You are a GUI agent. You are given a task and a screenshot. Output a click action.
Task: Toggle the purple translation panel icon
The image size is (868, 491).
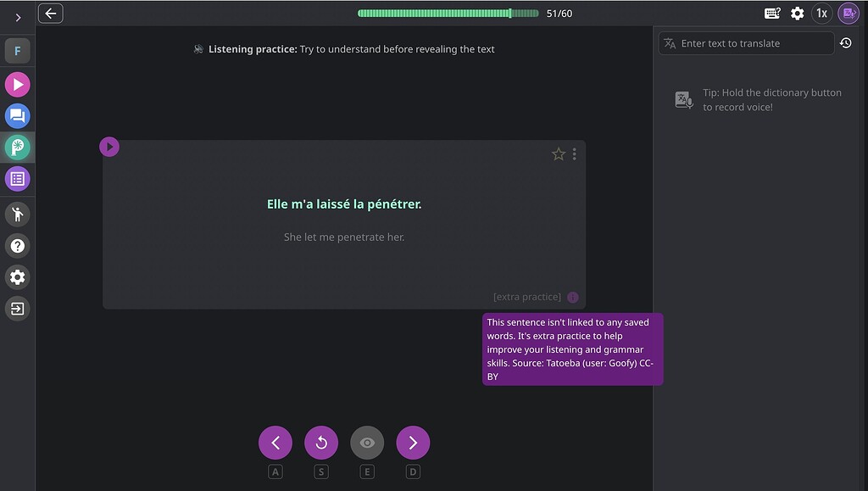pyautogui.click(x=848, y=14)
